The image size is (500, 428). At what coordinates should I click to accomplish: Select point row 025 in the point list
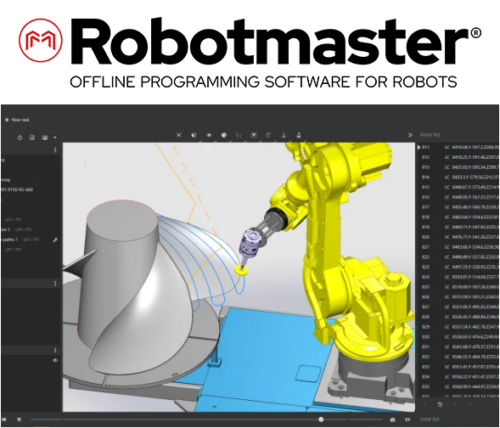(459, 287)
